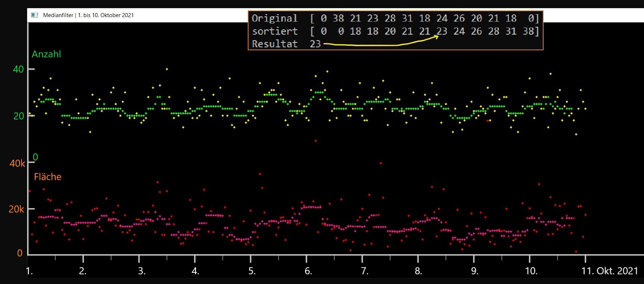Select the value 26 in the sortiert row

point(476,31)
